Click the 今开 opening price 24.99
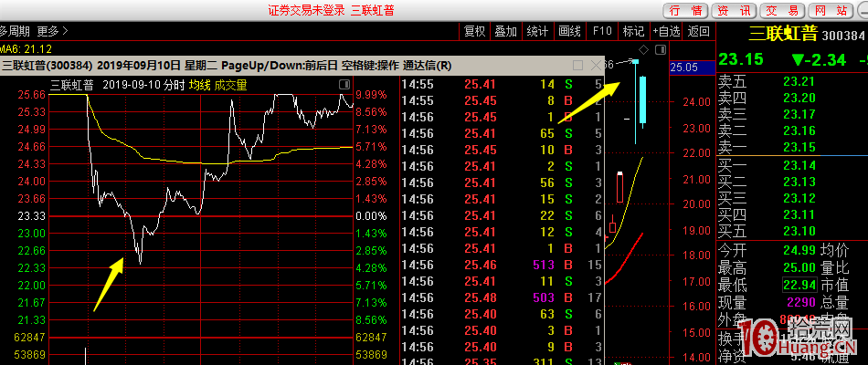Viewport: 868px width, 365px height. pos(799,251)
